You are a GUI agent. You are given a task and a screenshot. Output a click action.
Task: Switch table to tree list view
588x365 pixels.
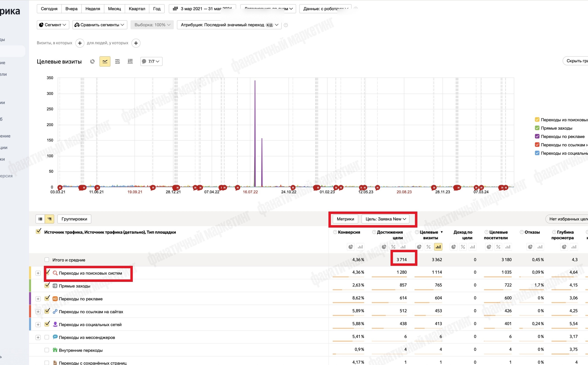[x=49, y=219]
